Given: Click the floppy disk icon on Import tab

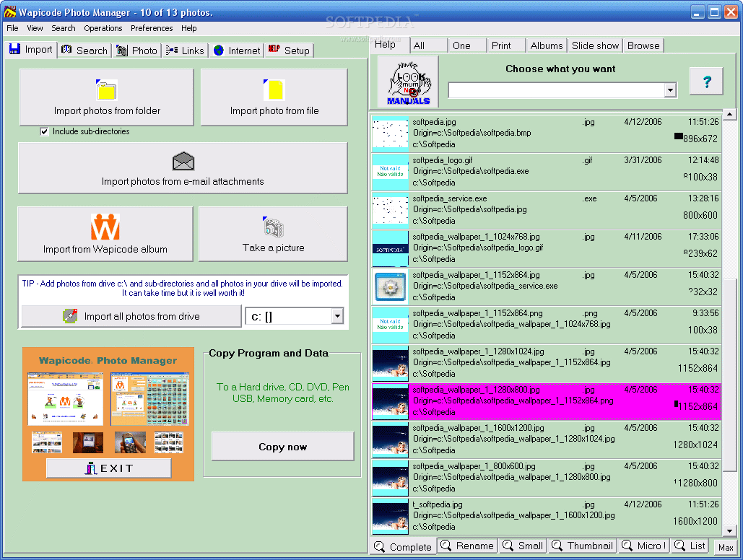Looking at the screenshot, I should (14, 49).
